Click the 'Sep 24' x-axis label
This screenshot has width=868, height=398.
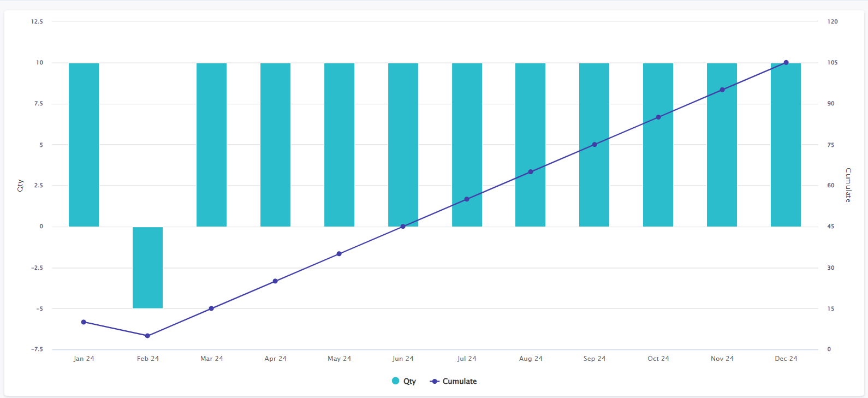(x=594, y=359)
